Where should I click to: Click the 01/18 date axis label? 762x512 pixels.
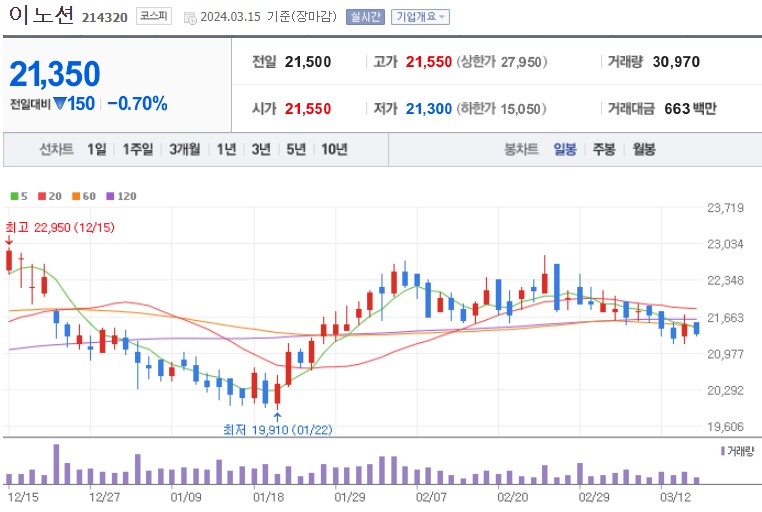click(268, 497)
